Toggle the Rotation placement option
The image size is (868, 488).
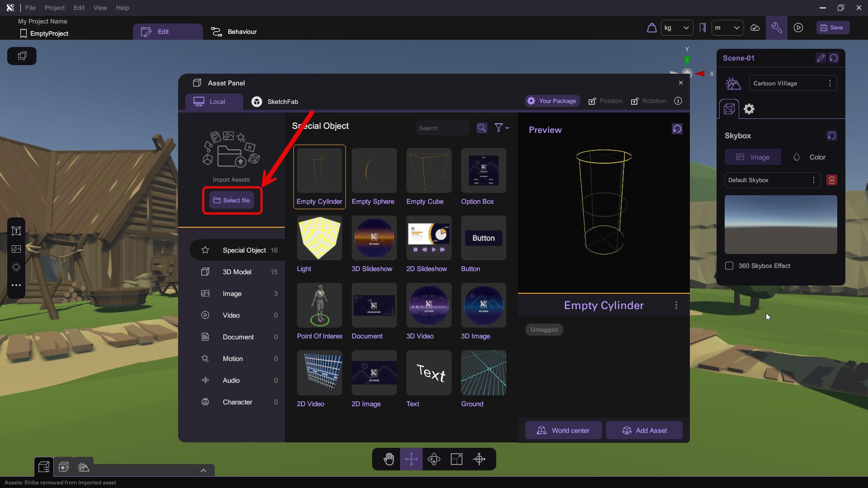point(648,101)
